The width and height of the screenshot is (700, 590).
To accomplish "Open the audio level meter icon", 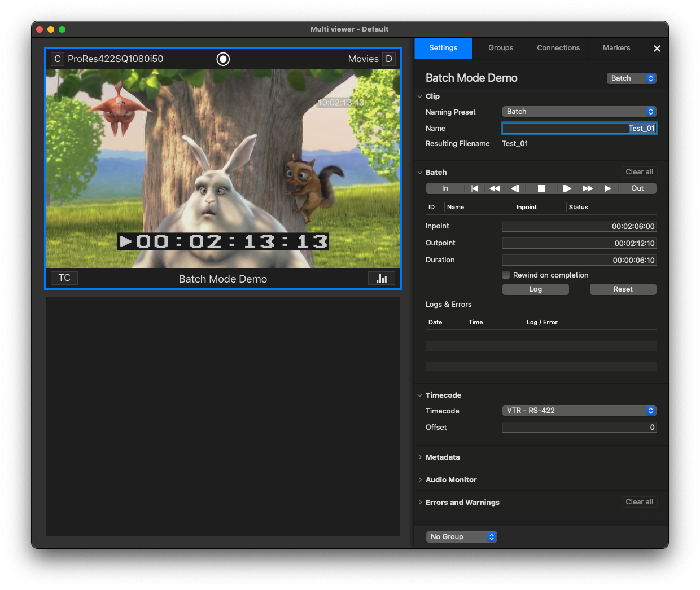I will pyautogui.click(x=382, y=278).
